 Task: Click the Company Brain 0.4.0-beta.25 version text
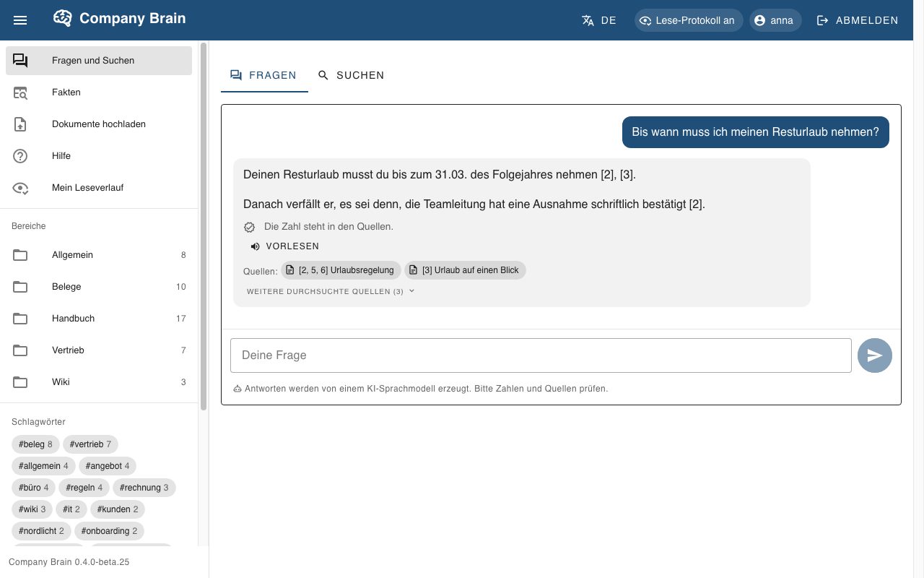[x=69, y=562]
